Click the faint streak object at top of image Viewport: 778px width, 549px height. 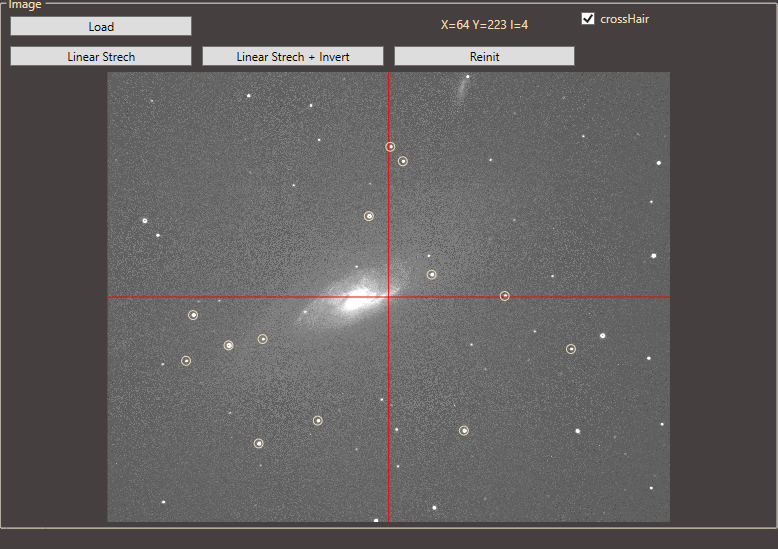[x=463, y=88]
